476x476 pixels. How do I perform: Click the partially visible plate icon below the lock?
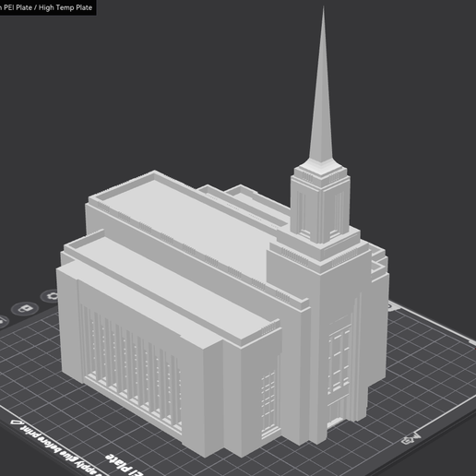click(x=3, y=321)
